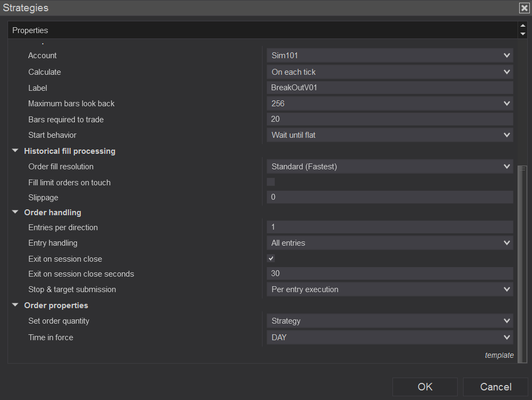Collapse the Order handling section
Viewport: 532px width, 400px height.
pos(16,213)
